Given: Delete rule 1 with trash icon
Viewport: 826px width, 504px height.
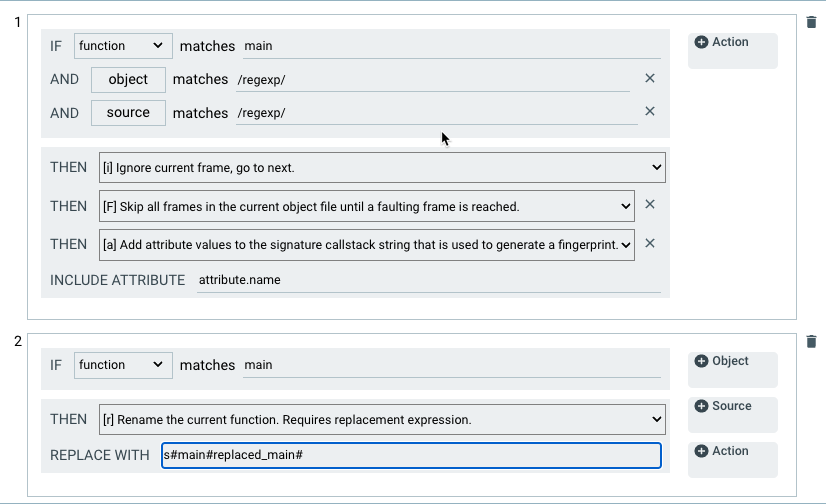Looking at the screenshot, I should pyautogui.click(x=811, y=22).
